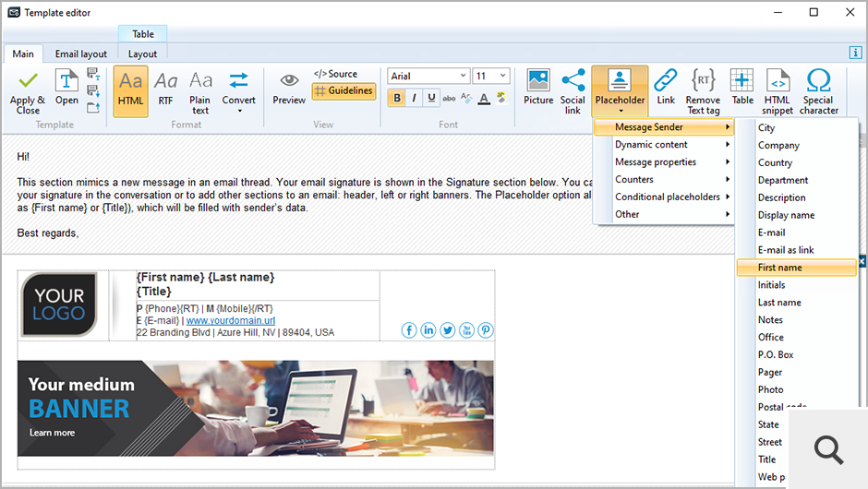Choose Department placeholder
Viewport: 868px width, 489px height.
(x=797, y=180)
